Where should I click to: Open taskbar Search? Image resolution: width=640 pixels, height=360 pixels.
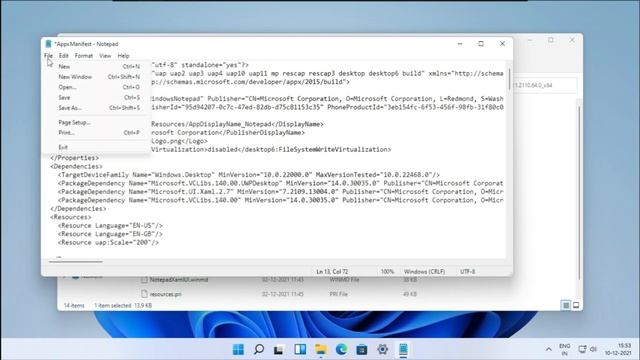pos(259,349)
